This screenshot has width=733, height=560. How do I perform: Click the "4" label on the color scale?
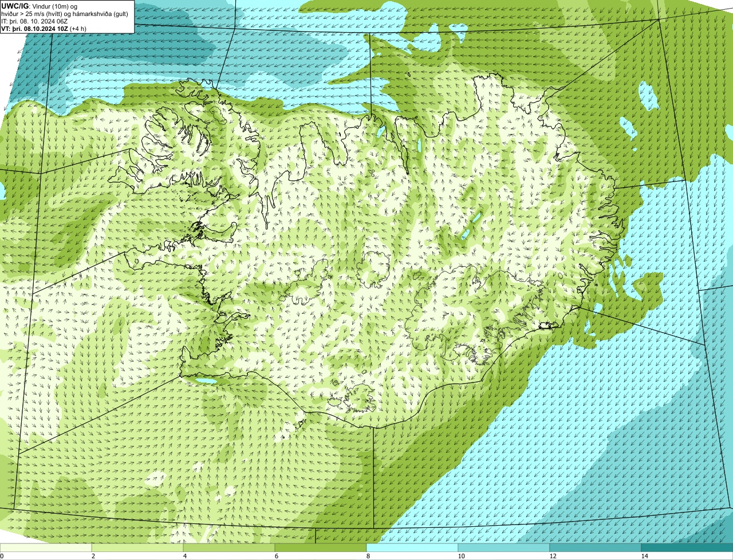coord(184,556)
